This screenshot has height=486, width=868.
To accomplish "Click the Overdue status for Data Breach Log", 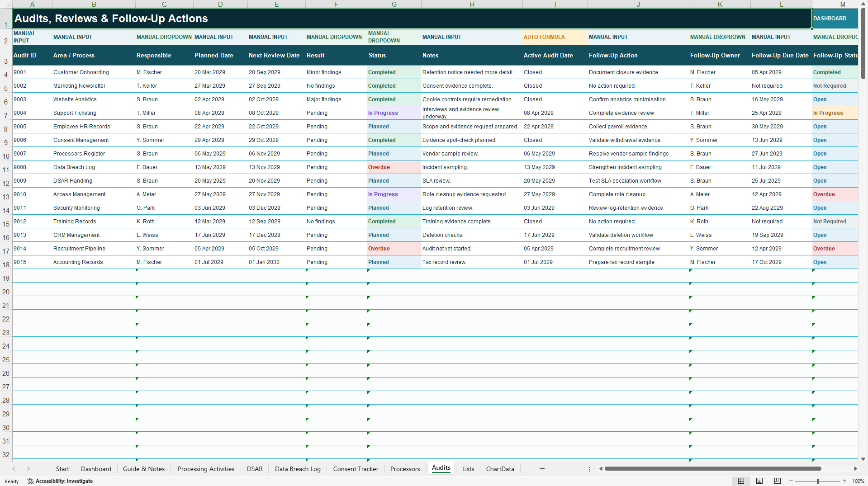I will 394,167.
